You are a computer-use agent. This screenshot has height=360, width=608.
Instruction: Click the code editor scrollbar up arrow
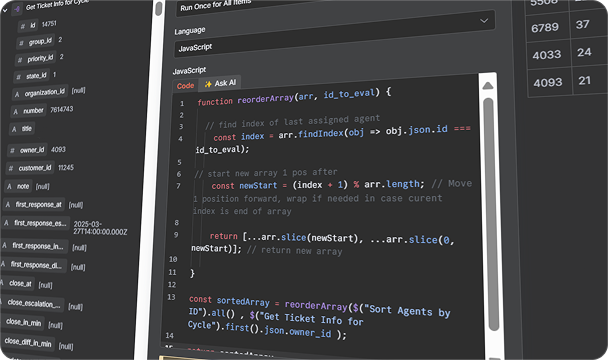point(488,85)
